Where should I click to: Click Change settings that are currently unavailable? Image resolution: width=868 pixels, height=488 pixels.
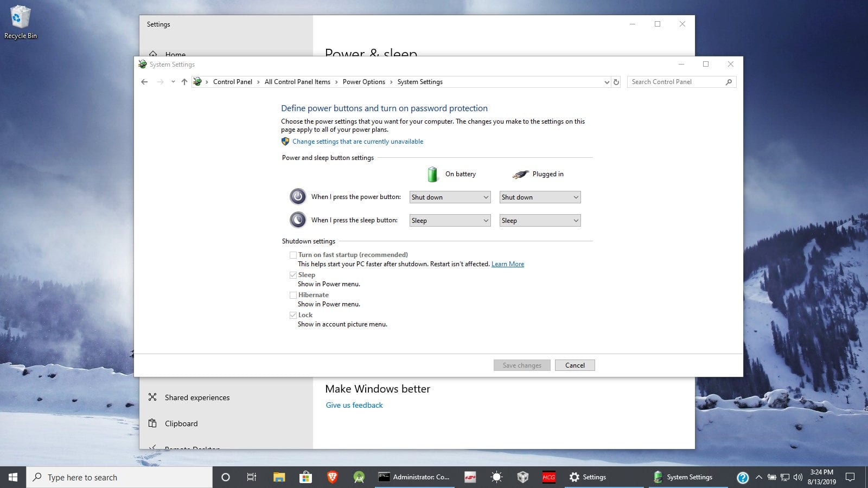358,142
